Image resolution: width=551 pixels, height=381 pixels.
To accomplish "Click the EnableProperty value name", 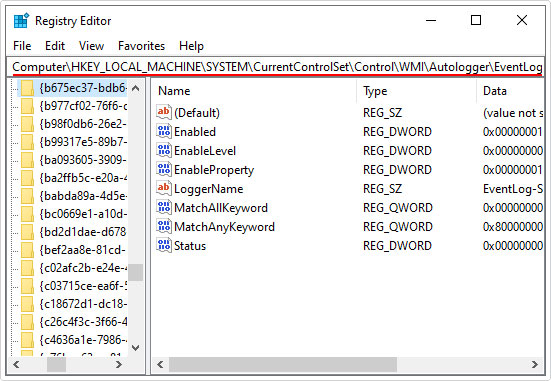I will [x=214, y=170].
